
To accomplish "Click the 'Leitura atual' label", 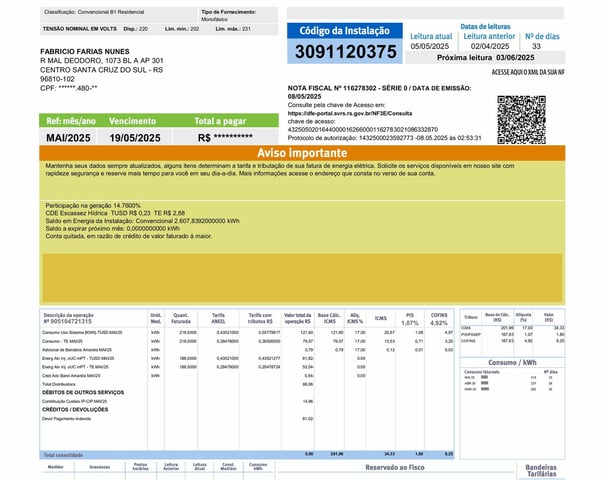I will (431, 36).
